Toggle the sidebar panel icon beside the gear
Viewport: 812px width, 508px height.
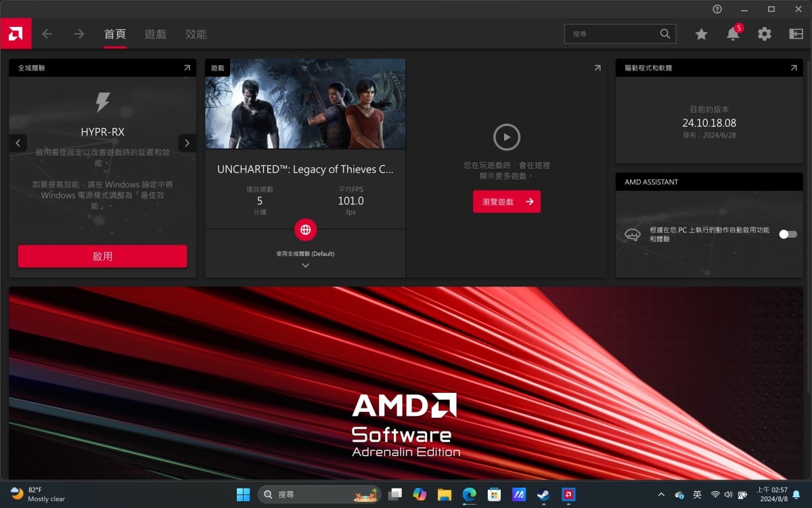click(x=796, y=34)
